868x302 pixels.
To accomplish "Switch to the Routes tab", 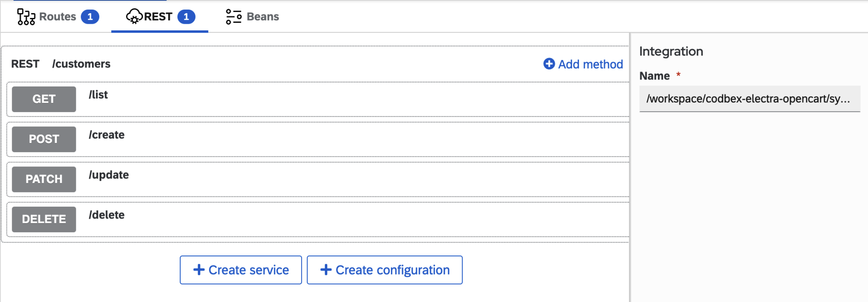I will [58, 17].
